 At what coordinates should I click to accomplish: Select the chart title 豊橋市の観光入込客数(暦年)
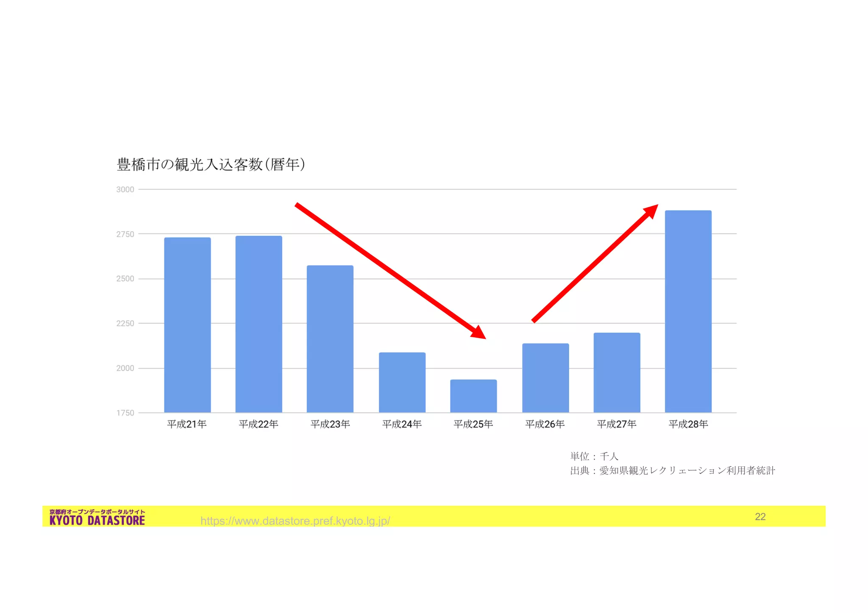coord(211,164)
